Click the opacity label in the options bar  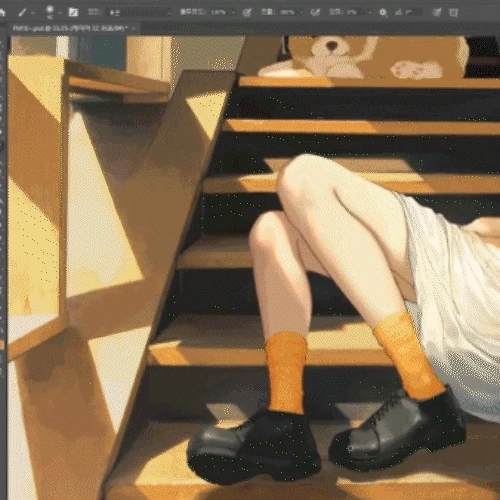193,12
